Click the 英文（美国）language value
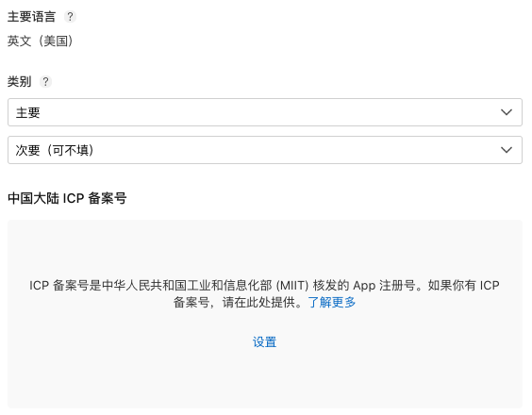This screenshot has width=532, height=415. point(41,41)
